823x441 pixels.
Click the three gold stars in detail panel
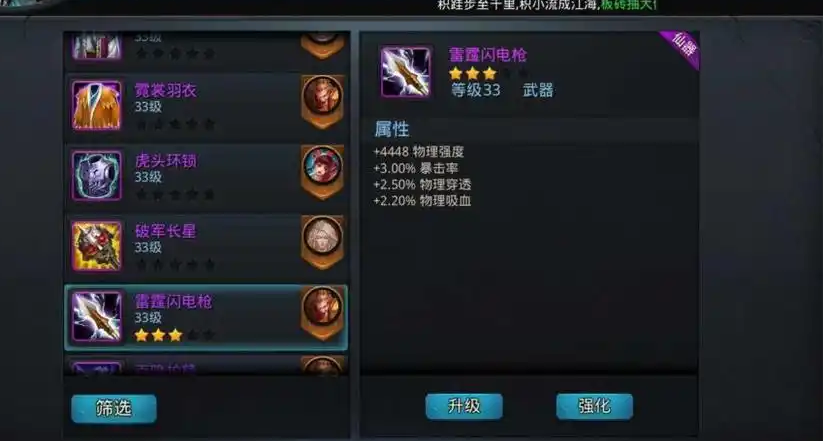pyautogui.click(x=472, y=74)
